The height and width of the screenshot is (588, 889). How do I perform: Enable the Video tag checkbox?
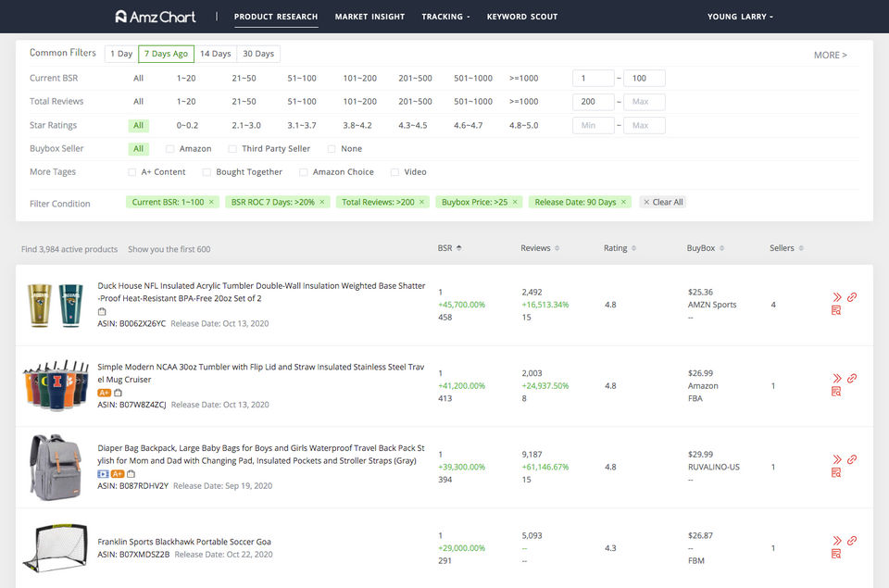[x=395, y=172]
